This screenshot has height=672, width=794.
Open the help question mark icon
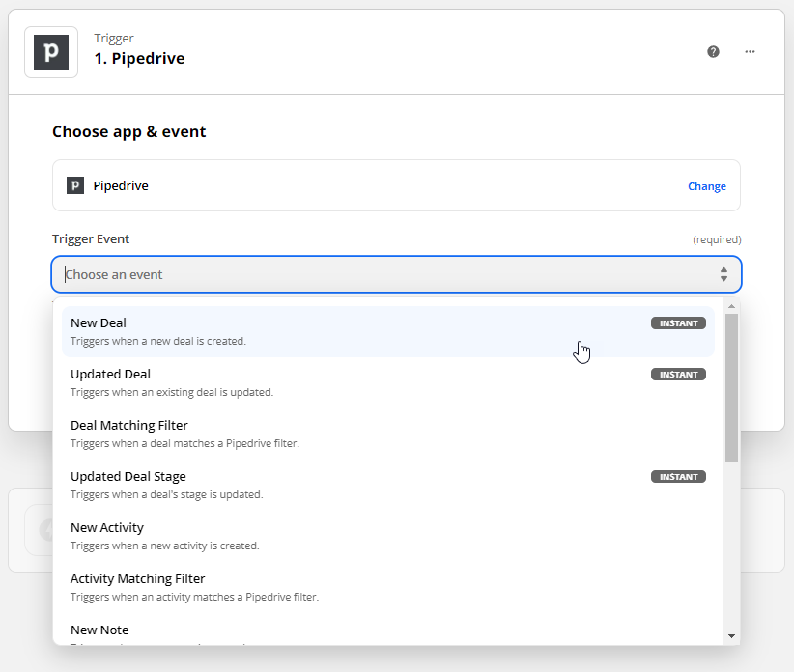(713, 52)
